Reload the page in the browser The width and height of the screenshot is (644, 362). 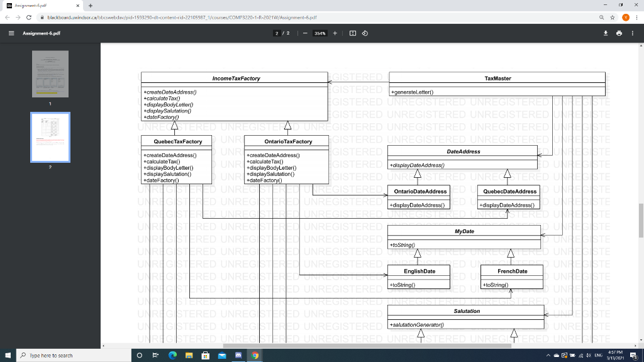click(29, 17)
